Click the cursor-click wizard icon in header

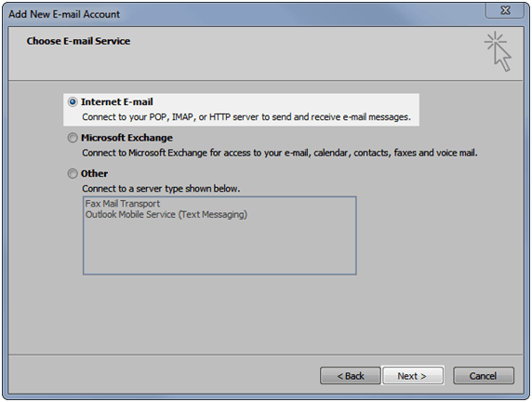(498, 51)
